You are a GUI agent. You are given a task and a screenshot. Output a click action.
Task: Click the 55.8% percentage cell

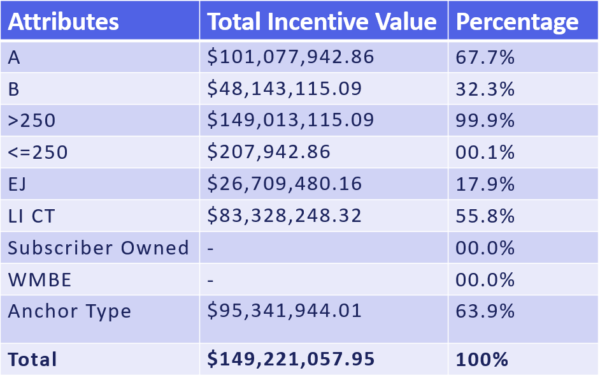coord(523,215)
